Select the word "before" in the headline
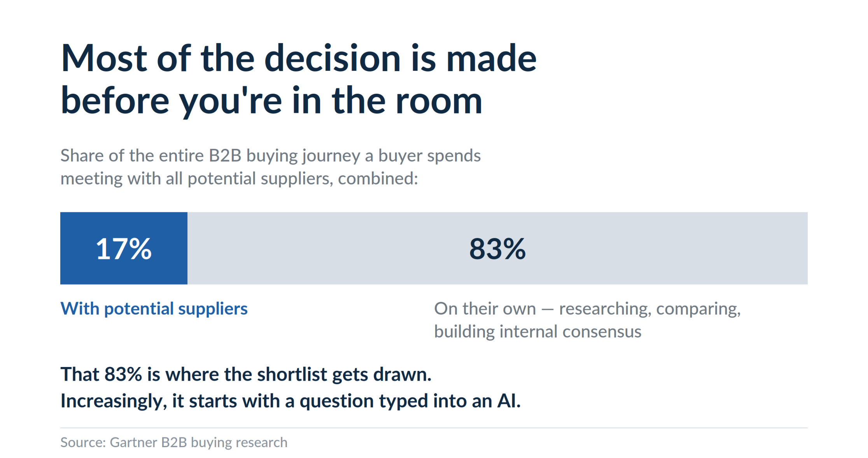The height and width of the screenshot is (458, 868). tap(115, 100)
